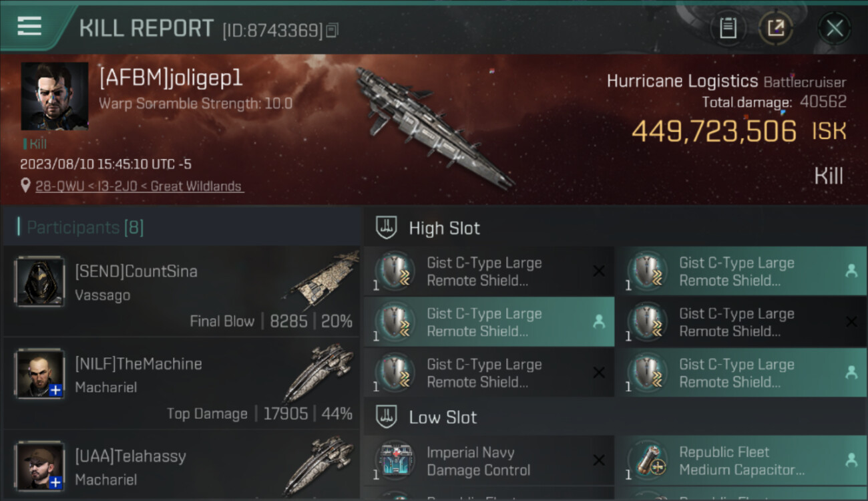Open joligep1's character portrait

[x=55, y=96]
